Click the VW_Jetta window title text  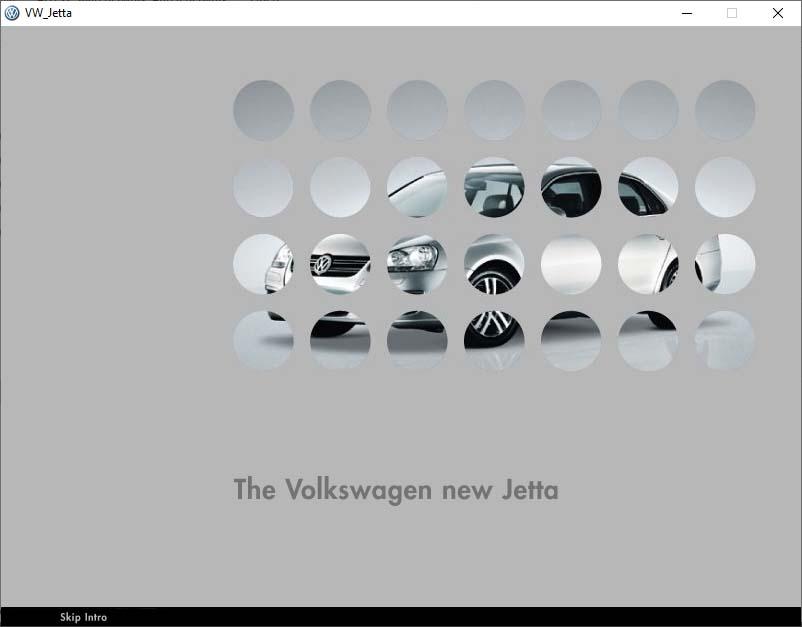(x=48, y=13)
